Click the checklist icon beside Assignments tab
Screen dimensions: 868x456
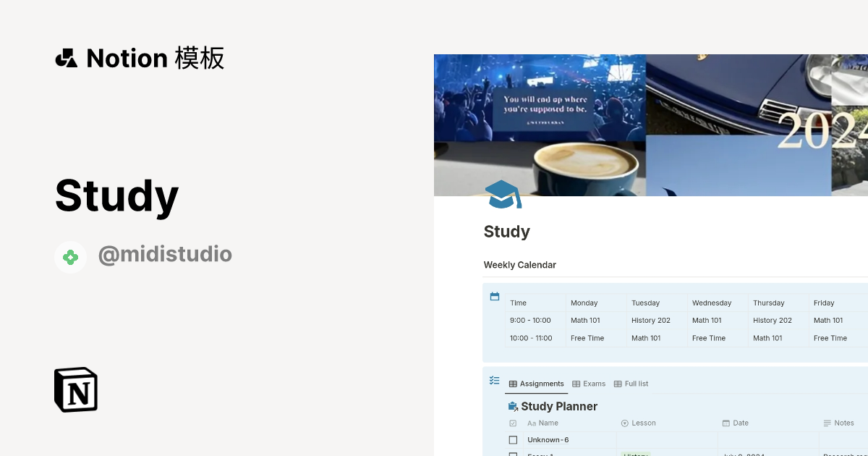coord(495,380)
